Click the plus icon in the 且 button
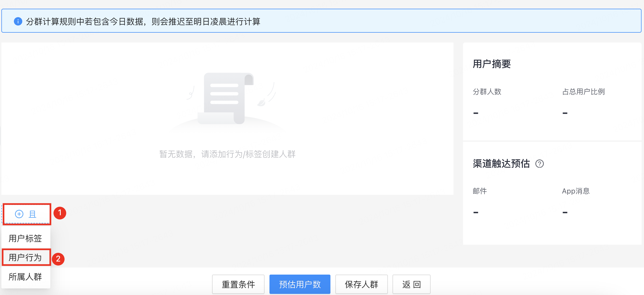Viewport: 644px width, 295px height. [x=19, y=214]
